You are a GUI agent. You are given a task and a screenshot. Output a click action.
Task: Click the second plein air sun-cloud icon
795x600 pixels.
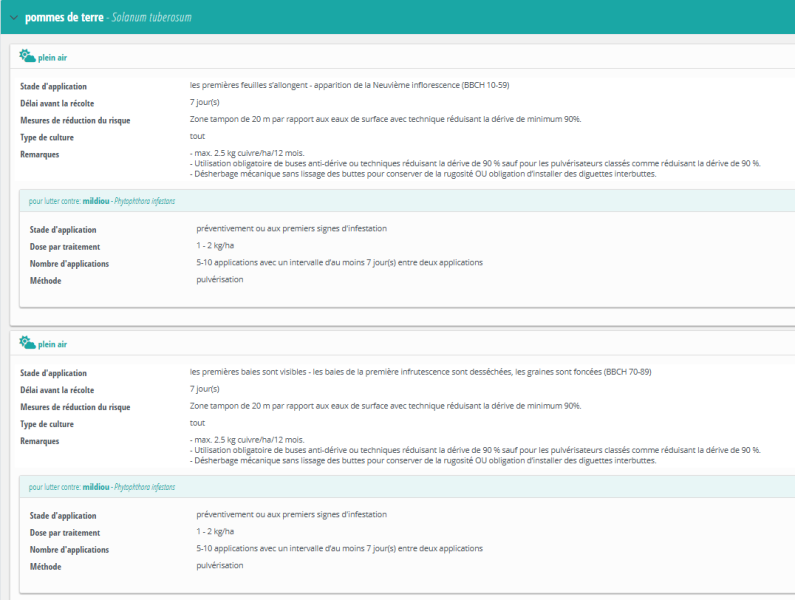[x=27, y=345]
